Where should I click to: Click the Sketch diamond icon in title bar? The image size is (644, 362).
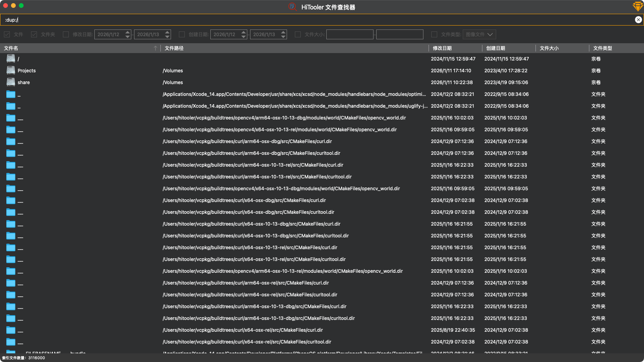click(637, 6)
